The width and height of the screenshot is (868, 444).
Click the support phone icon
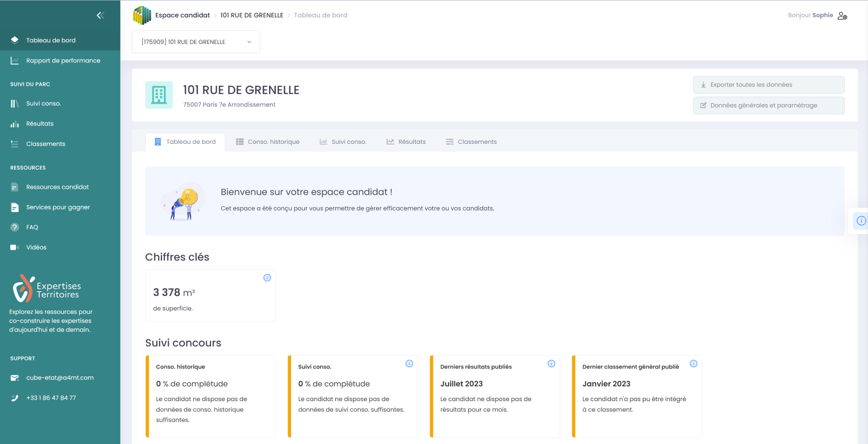(x=15, y=398)
